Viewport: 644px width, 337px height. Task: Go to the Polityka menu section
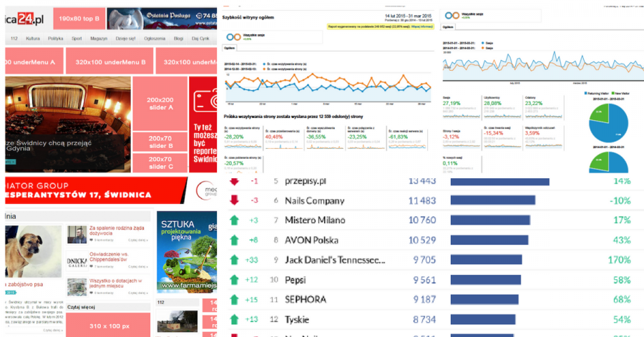pyautogui.click(x=55, y=39)
